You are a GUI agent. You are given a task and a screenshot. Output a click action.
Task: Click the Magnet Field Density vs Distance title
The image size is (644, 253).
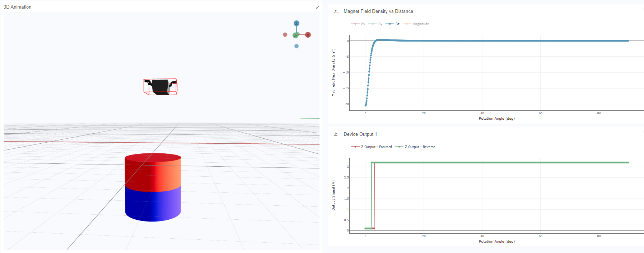pos(378,11)
